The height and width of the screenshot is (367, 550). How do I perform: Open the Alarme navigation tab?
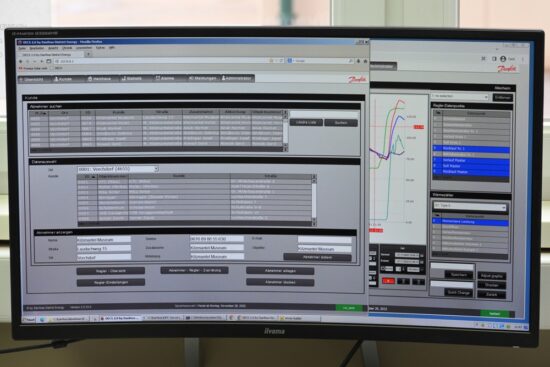pos(165,78)
